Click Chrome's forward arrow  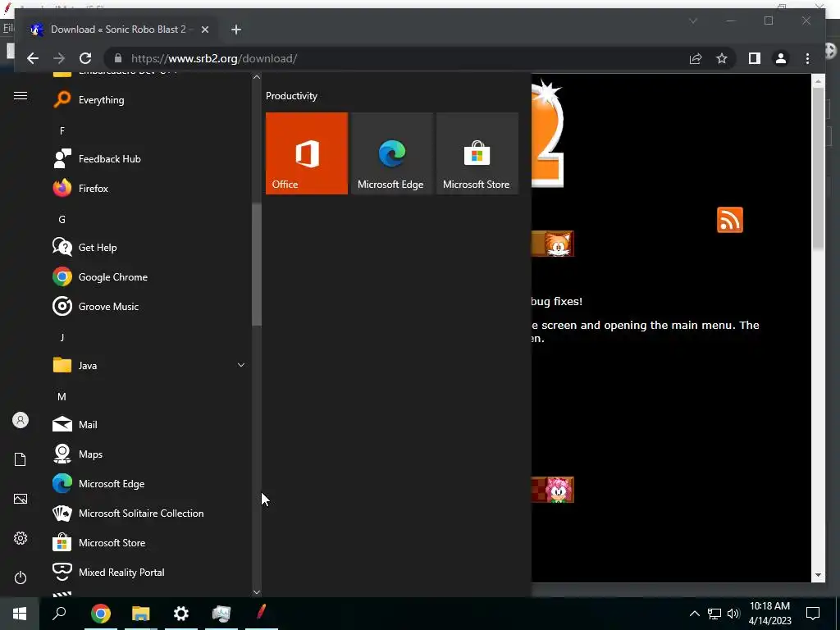tap(59, 58)
